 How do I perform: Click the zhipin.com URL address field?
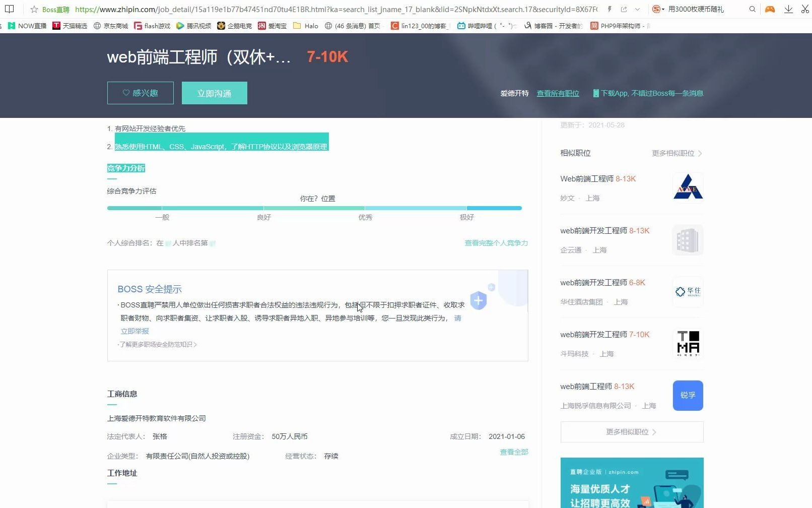[x=336, y=9]
